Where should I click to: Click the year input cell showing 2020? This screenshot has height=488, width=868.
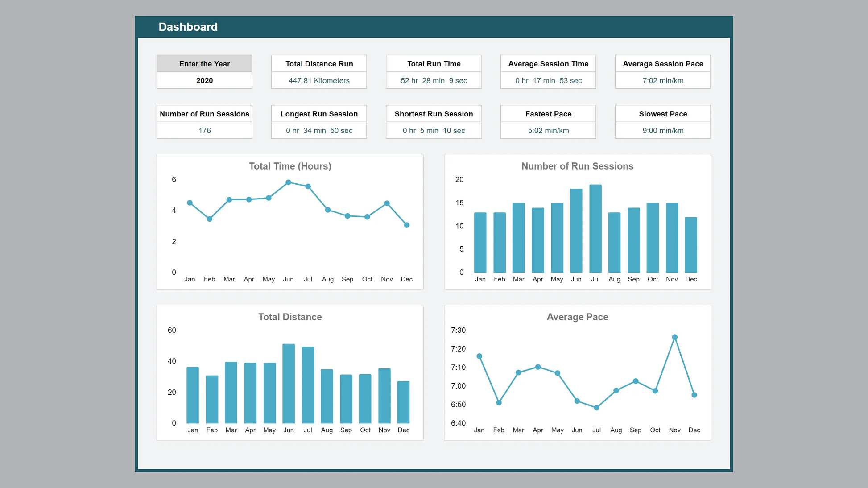pyautogui.click(x=204, y=81)
